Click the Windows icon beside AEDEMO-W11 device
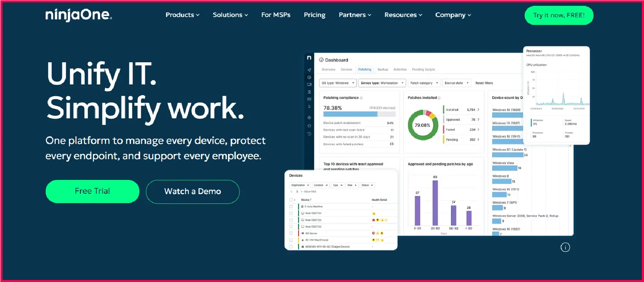The width and height of the screenshot is (644, 282). point(303,247)
